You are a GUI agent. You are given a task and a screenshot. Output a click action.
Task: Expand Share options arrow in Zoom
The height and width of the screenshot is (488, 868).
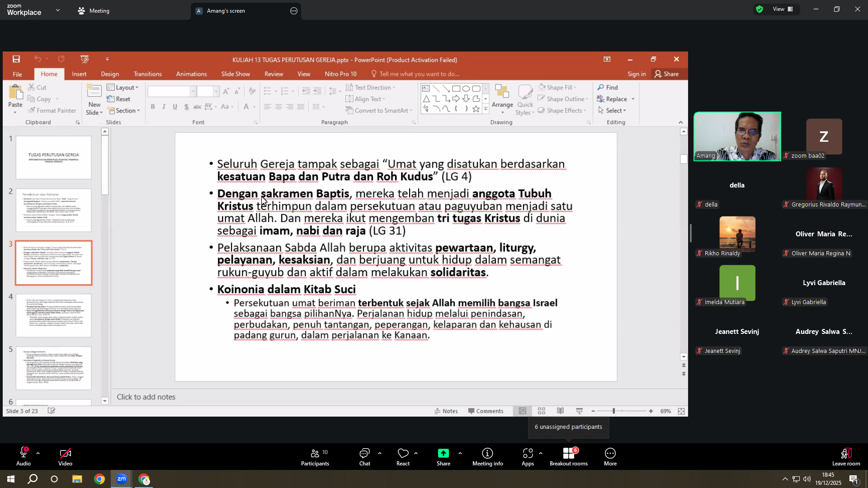point(460,453)
